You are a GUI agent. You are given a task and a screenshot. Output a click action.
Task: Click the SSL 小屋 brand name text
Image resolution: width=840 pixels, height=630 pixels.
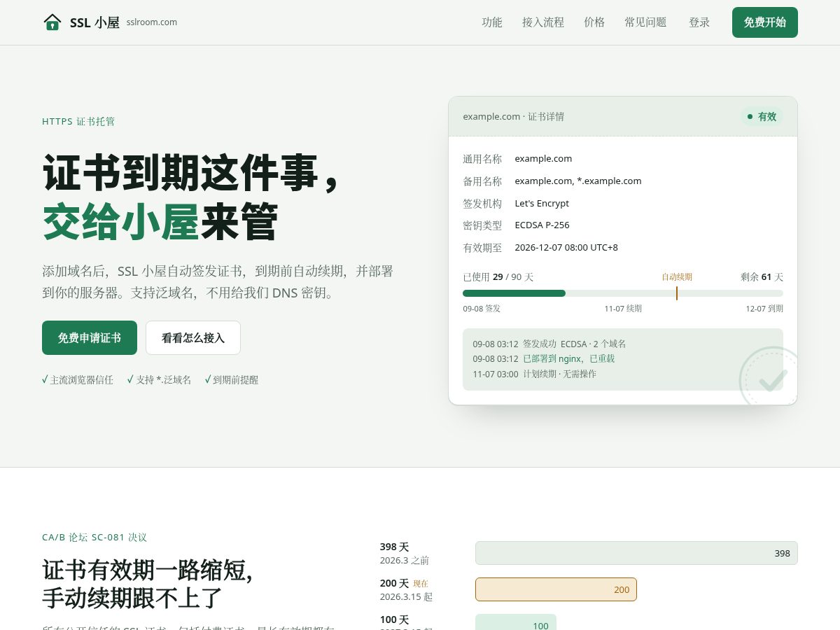pos(94,22)
